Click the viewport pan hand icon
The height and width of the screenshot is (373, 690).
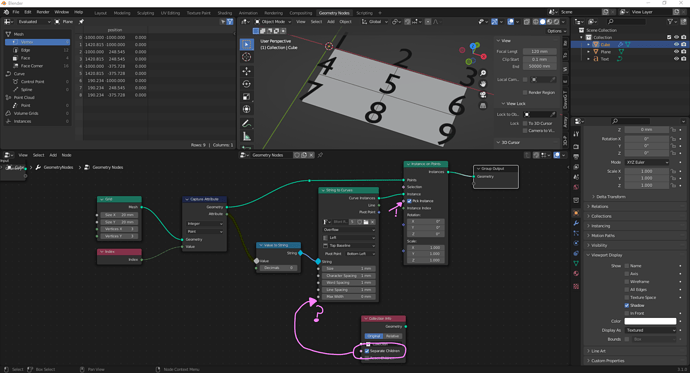tap(483, 84)
